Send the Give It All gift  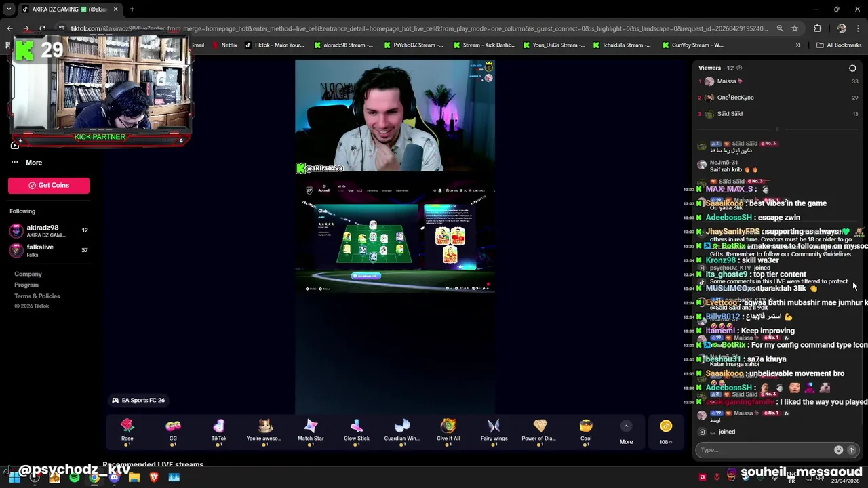[x=448, y=431]
